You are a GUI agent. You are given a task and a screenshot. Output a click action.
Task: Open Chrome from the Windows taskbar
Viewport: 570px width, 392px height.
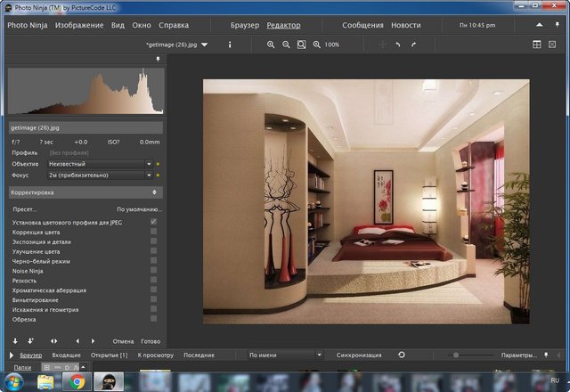tap(77, 382)
